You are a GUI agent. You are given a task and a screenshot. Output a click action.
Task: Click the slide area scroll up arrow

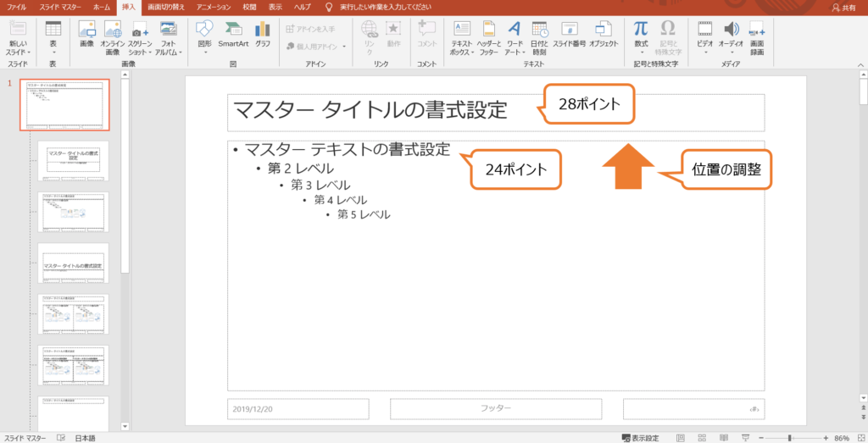pos(864,74)
